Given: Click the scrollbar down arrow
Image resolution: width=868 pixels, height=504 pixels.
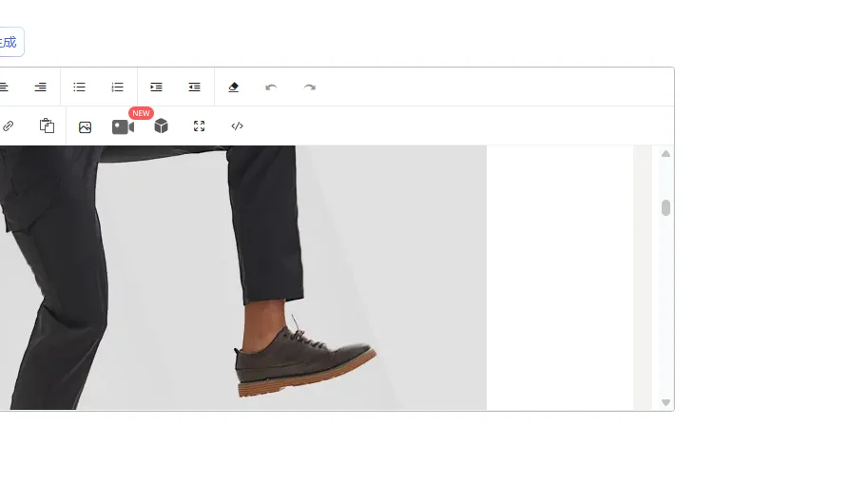Looking at the screenshot, I should point(665,402).
